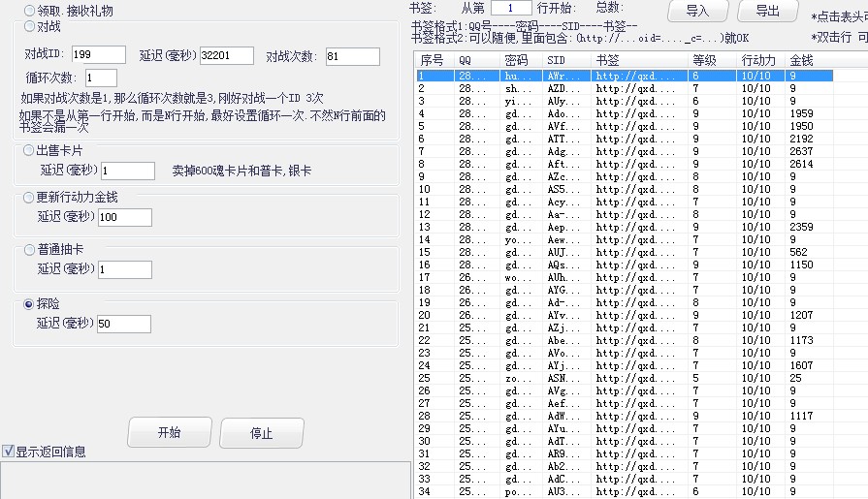Select row 28 with 金钱 1117
Viewport: 868px width, 499px height.
625,416
